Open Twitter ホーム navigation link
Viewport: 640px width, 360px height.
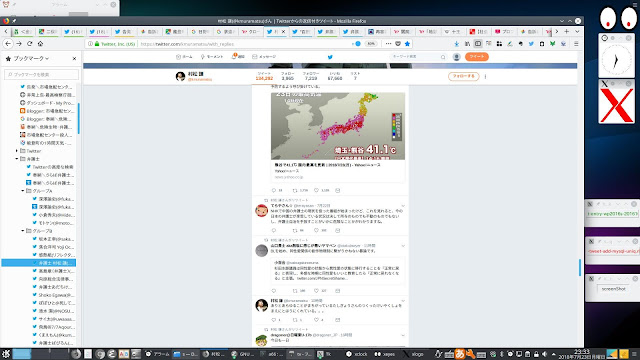(184, 57)
